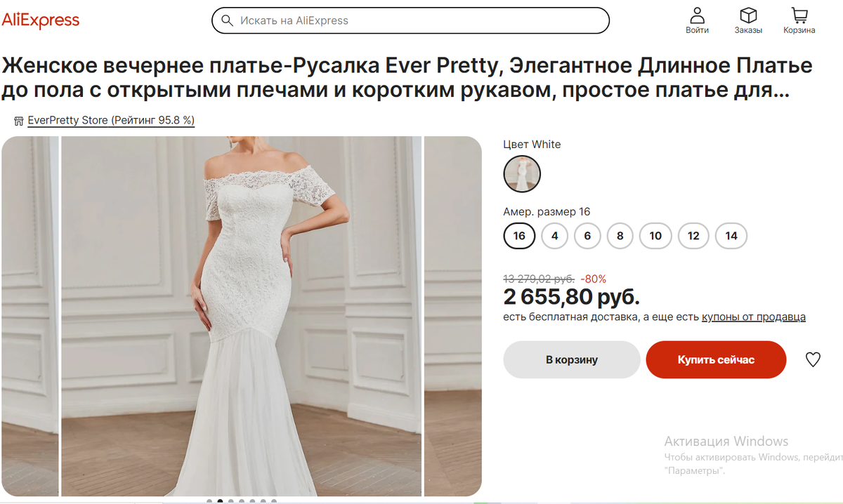Select the White color swatch
The height and width of the screenshot is (504, 843).
[522, 174]
